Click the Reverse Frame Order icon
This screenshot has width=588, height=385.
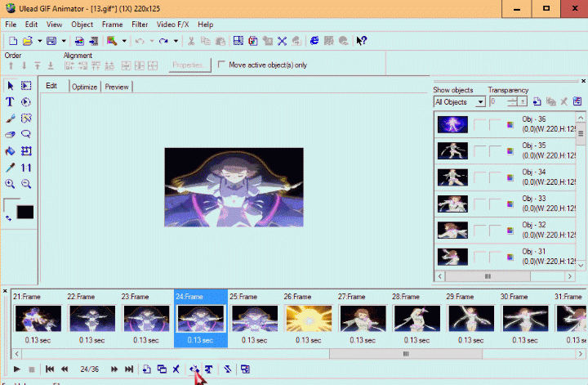228,369
